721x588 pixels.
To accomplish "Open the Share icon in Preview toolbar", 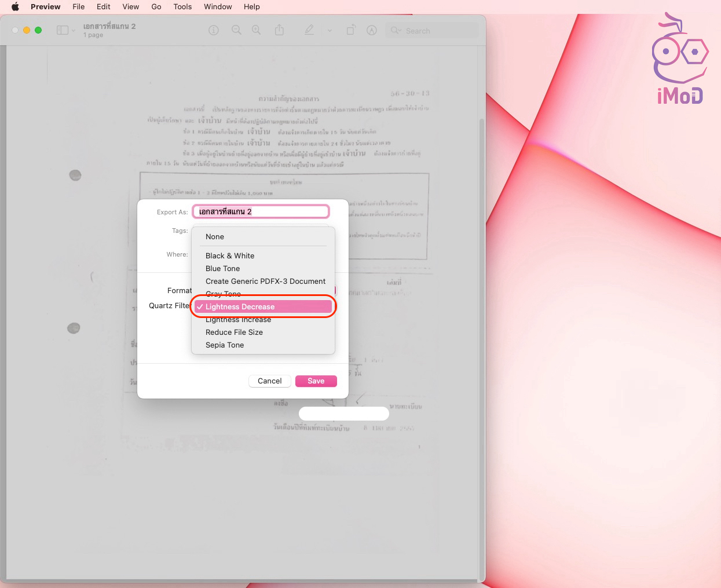I will [279, 30].
